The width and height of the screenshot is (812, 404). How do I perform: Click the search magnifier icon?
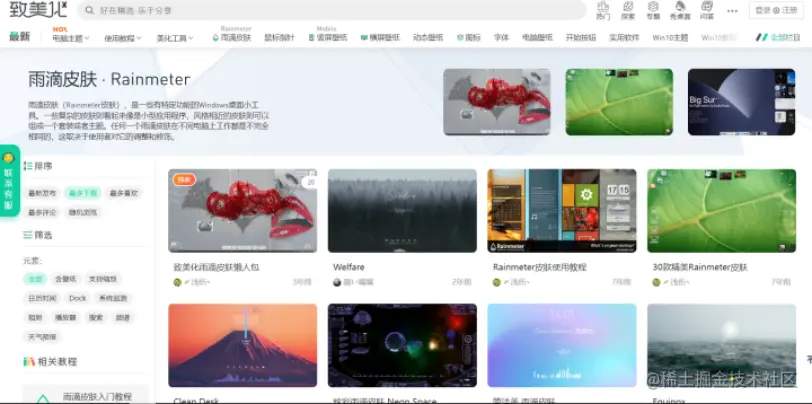coord(90,10)
